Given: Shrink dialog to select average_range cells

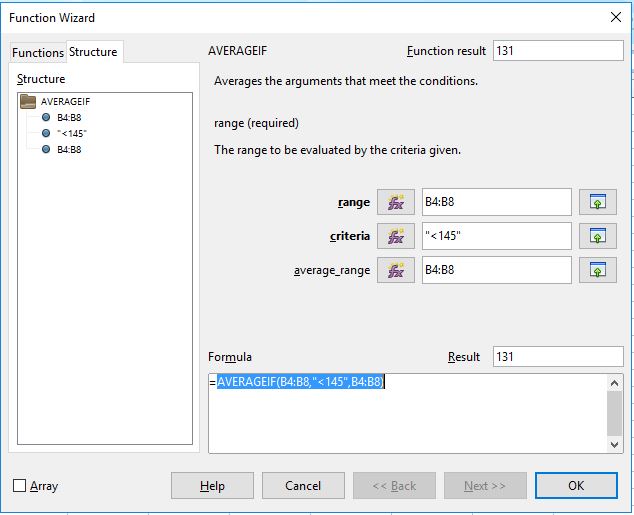Looking at the screenshot, I should coord(598,270).
